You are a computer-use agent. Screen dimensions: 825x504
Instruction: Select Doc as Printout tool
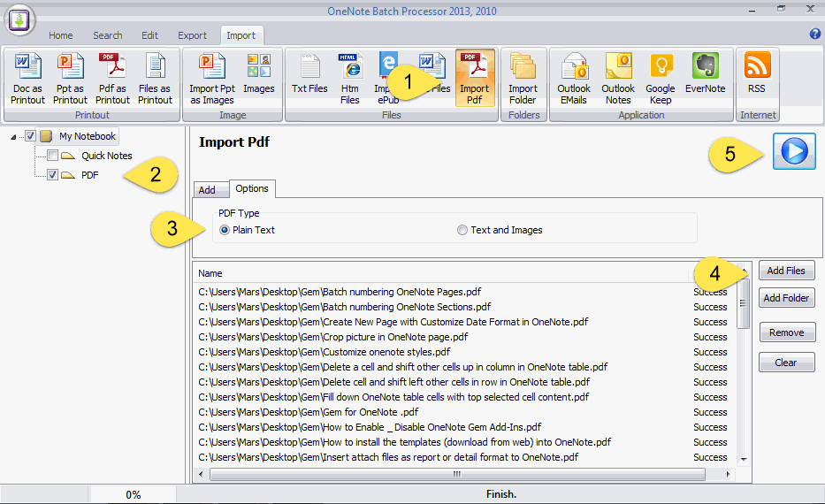[x=28, y=79]
